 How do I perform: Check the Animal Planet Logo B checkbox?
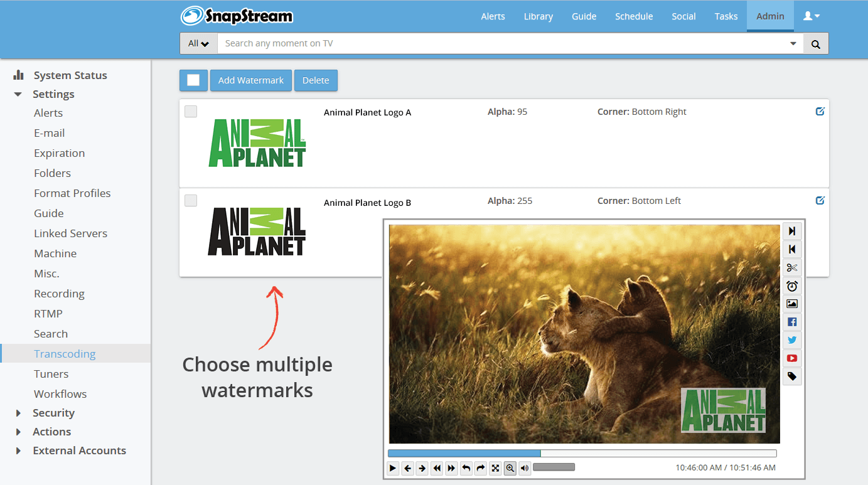(191, 201)
